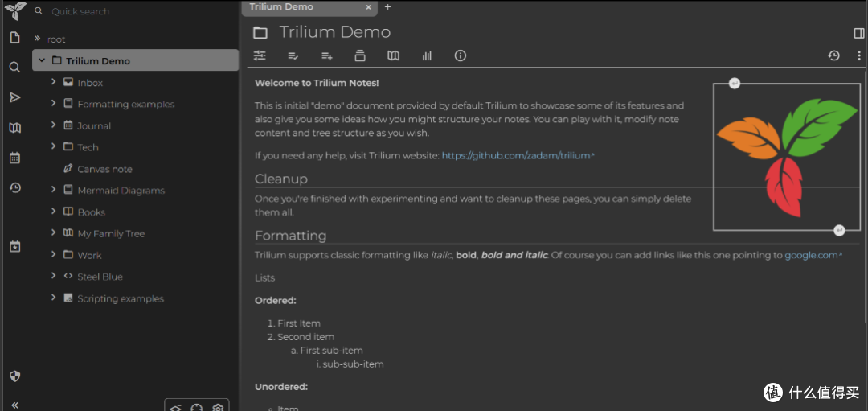
Task: Open today's journal note star-calendar icon
Action: (x=15, y=246)
